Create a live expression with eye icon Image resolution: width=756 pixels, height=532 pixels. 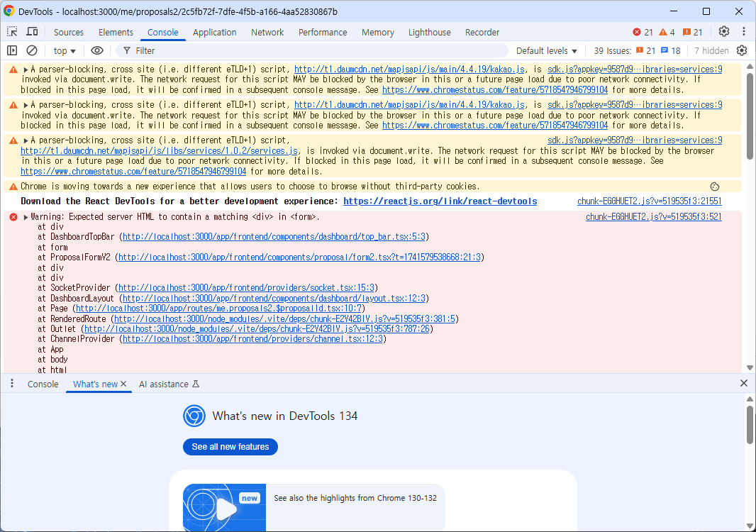click(x=97, y=50)
